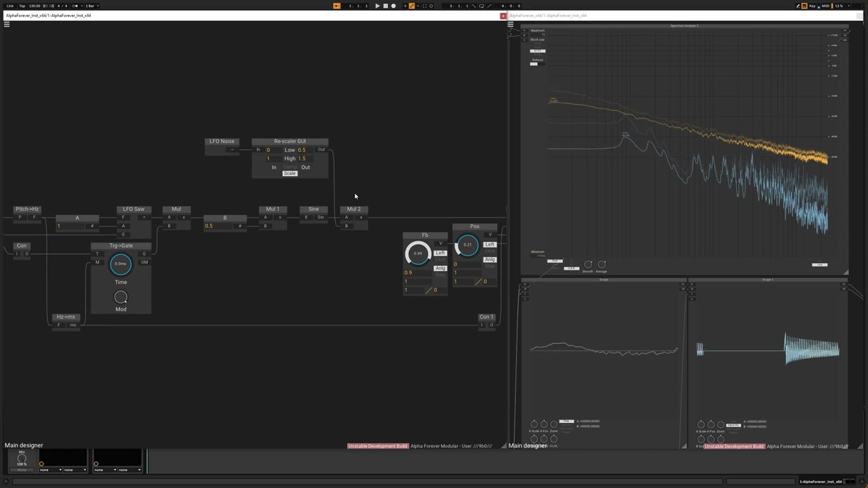868x488 pixels.
Task: Click the A Scale knob in left Scope
Action: coord(534,424)
